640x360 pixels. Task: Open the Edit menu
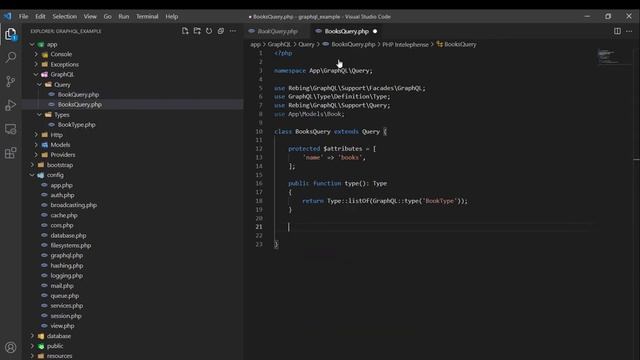pos(40,16)
